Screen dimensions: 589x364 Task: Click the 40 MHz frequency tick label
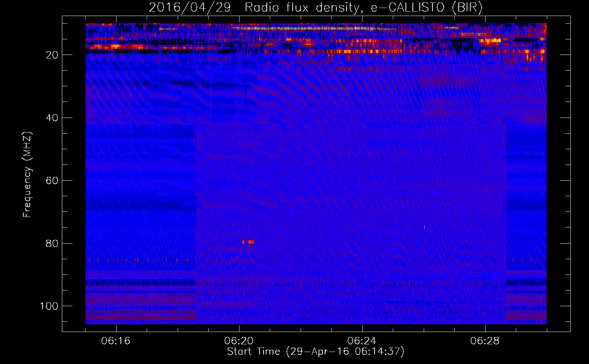click(52, 118)
